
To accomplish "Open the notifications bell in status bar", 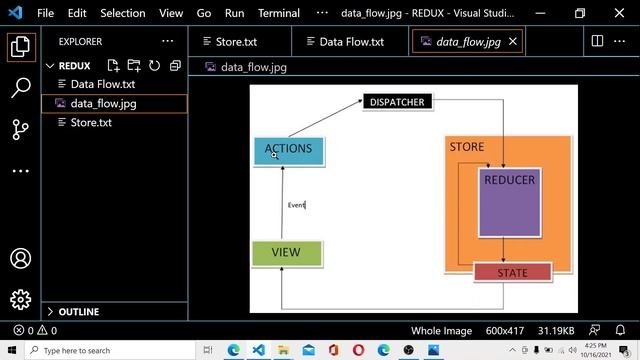I will [x=620, y=330].
